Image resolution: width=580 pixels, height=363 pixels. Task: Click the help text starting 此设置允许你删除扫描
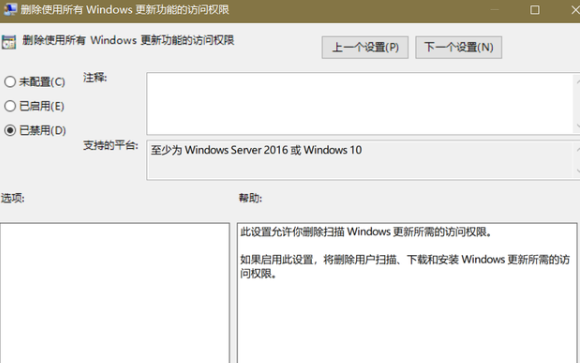(366, 232)
